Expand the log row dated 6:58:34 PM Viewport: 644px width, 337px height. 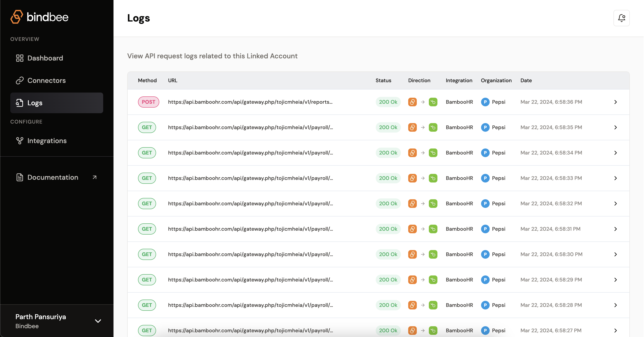pos(615,153)
